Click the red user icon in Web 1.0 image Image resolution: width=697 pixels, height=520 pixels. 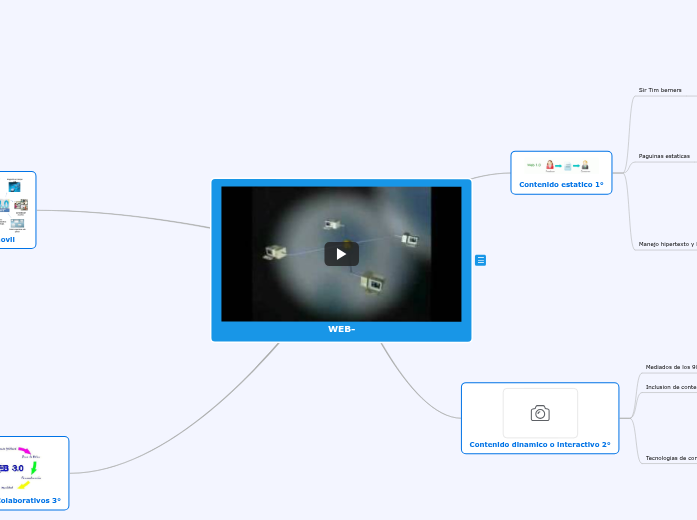[x=550, y=165]
